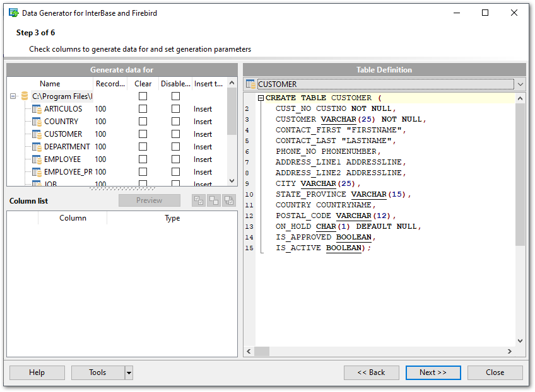Click the Name column header
This screenshot has width=535, height=392.
coord(50,84)
